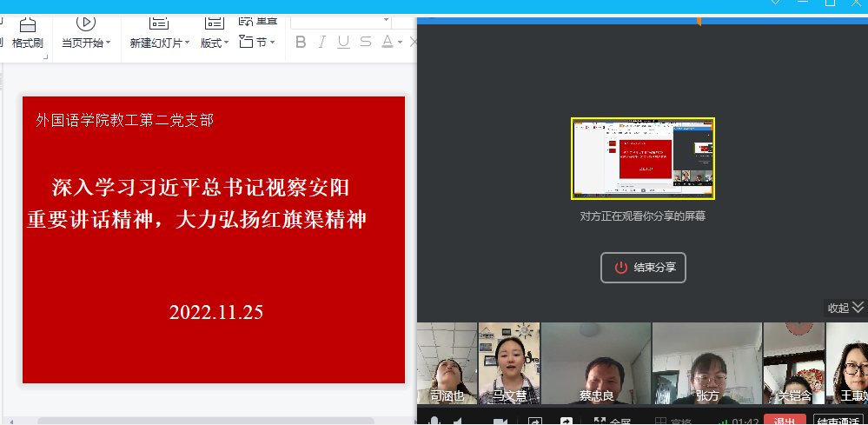
Task: Click the Section (节) icon
Action: [247, 42]
